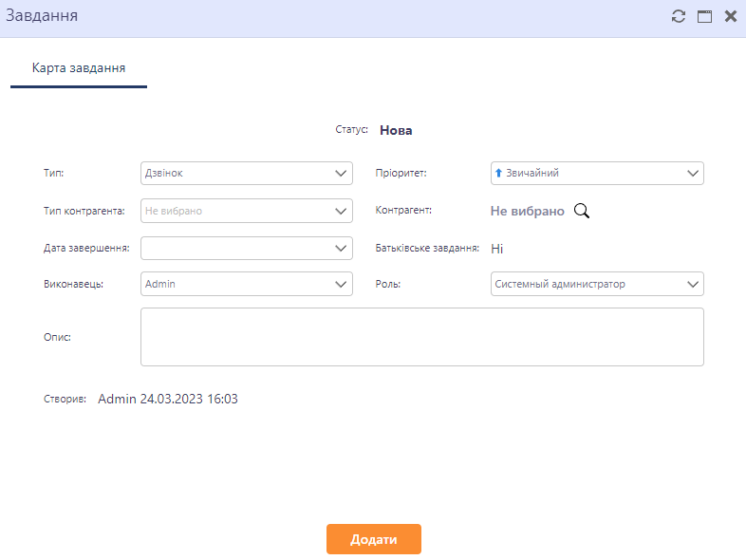Viewport: 746px width, 560px height.
Task: Close the Завдання dialog
Action: point(731,16)
